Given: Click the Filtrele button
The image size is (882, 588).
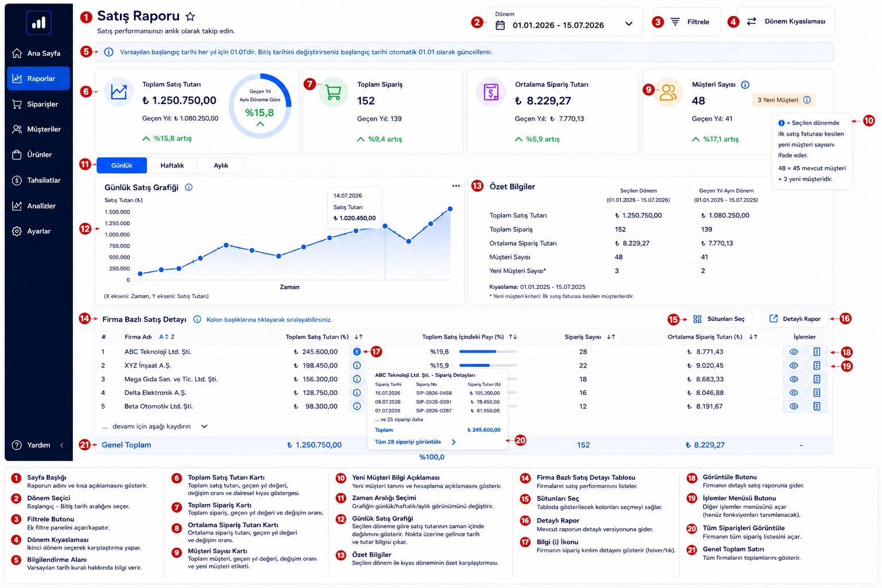Looking at the screenshot, I should click(687, 22).
